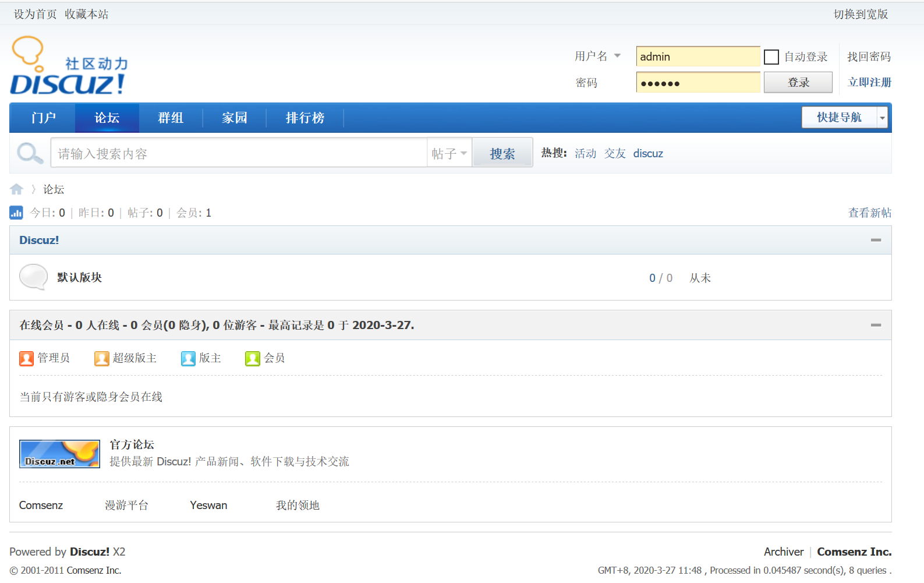The width and height of the screenshot is (924, 583).
Task: Open the Discuz.net banner image
Action: point(59,454)
